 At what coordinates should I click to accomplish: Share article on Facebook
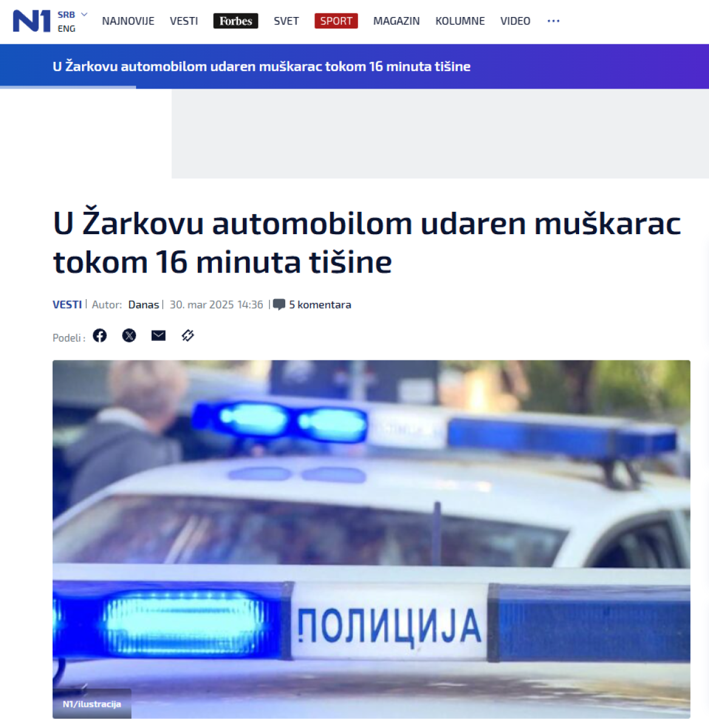pyautogui.click(x=100, y=335)
